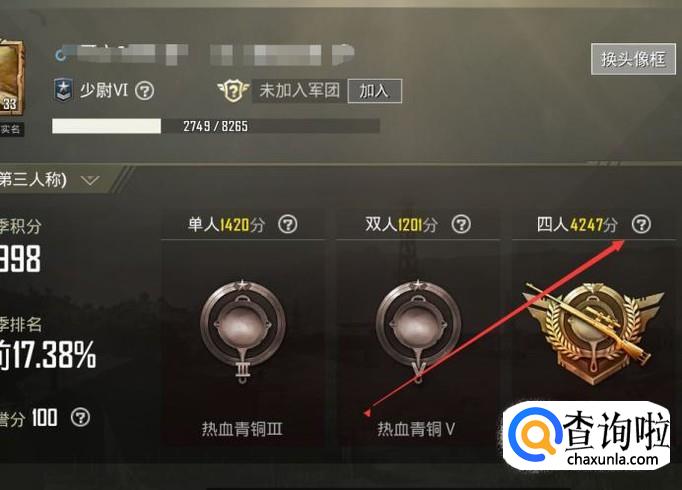Click the 2749/8265 experience progress bar
682x490 pixels.
pyautogui.click(x=216, y=126)
